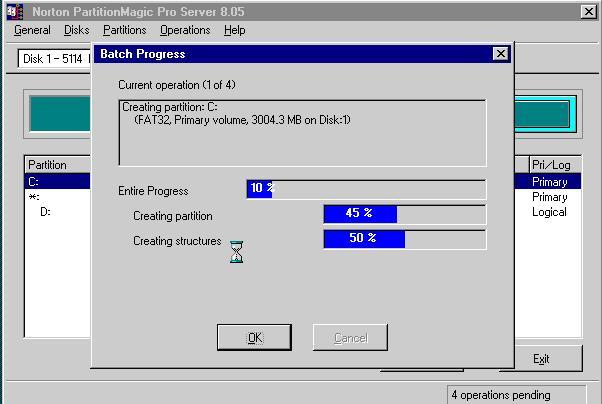The height and width of the screenshot is (404, 602).
Task: Click the 'Current operation (1 of 4)' label
Action: coord(177,85)
